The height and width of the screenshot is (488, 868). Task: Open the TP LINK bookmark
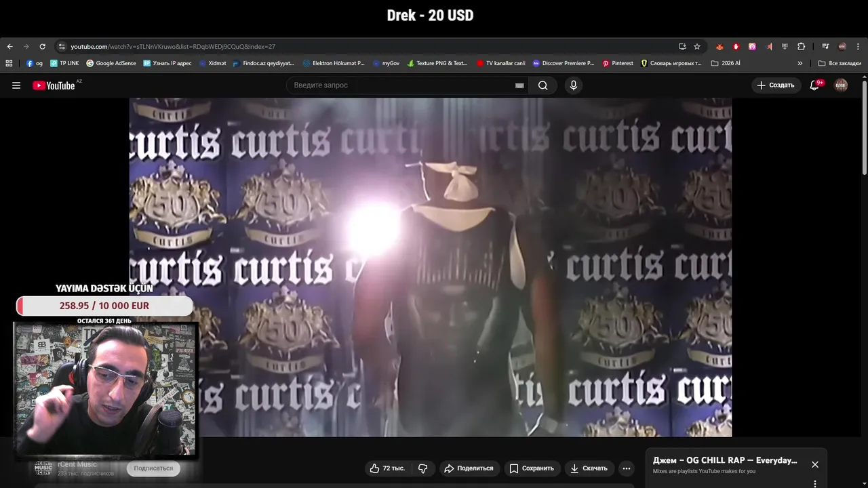point(64,63)
